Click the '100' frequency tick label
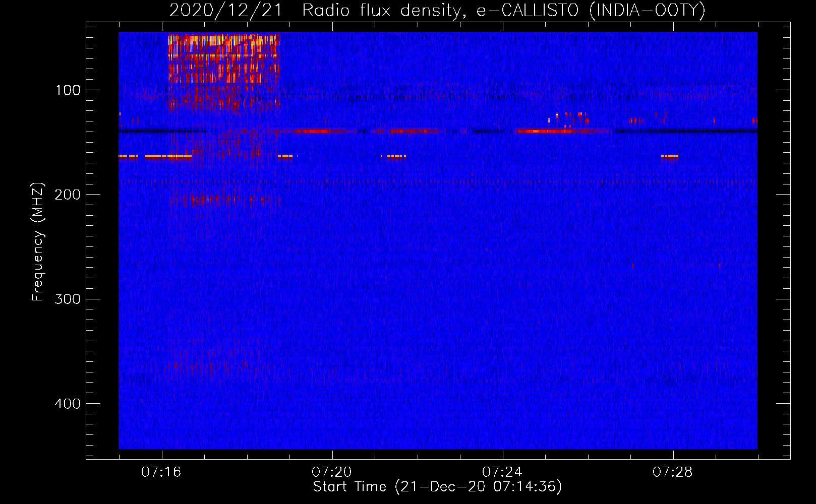 click(x=68, y=90)
